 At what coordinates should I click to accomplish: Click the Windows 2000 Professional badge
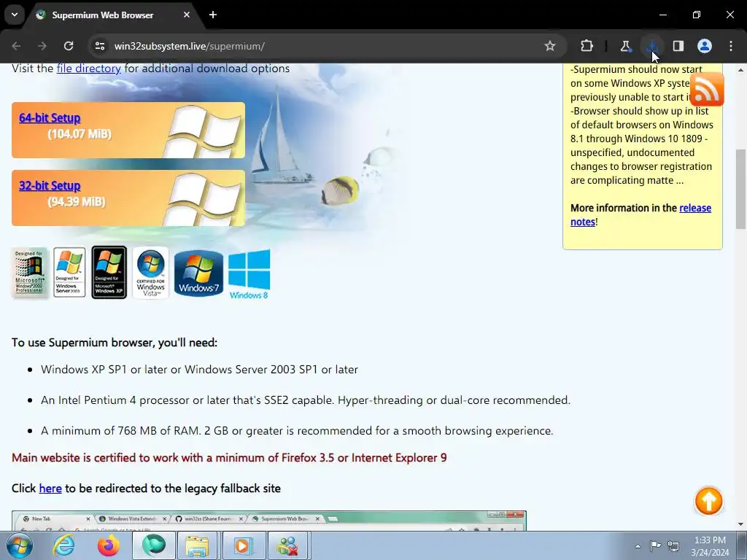coord(29,273)
